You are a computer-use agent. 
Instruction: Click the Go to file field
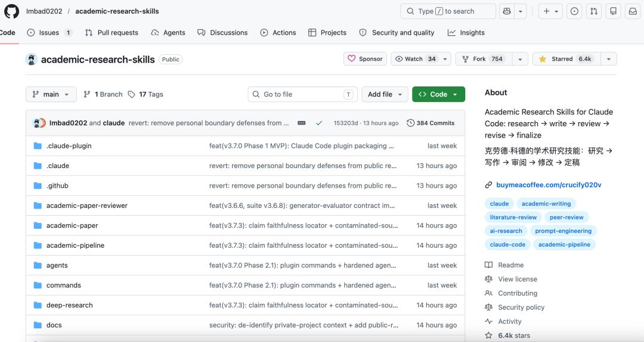point(302,94)
